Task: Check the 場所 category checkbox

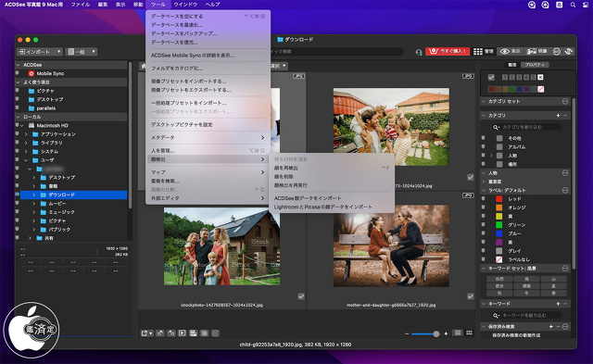Action: point(499,164)
